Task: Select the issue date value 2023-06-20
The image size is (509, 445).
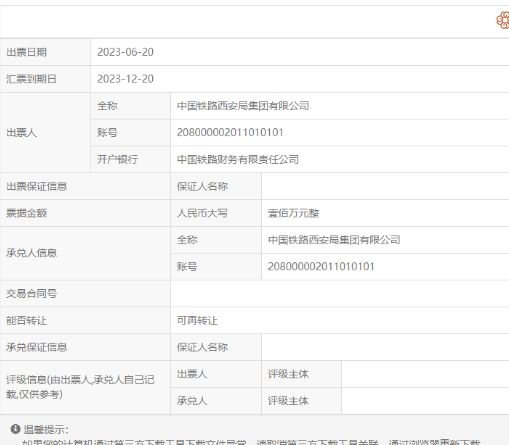Action: coord(125,52)
